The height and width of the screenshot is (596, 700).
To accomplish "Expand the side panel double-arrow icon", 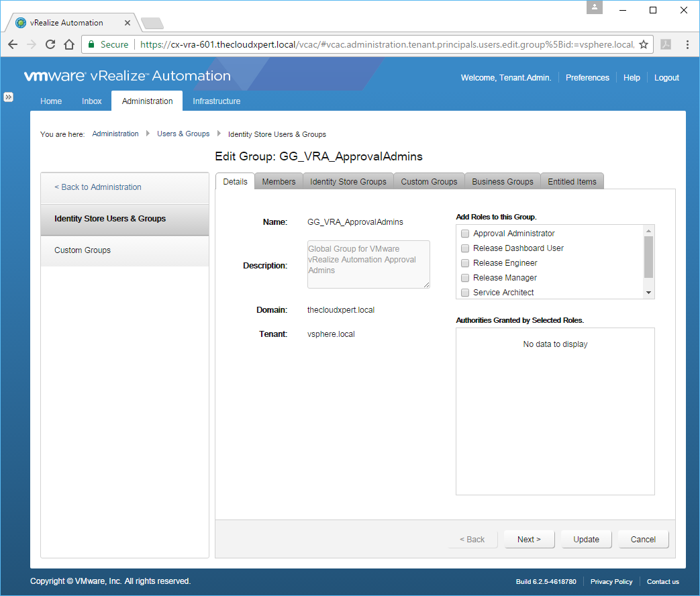I will (x=9, y=97).
